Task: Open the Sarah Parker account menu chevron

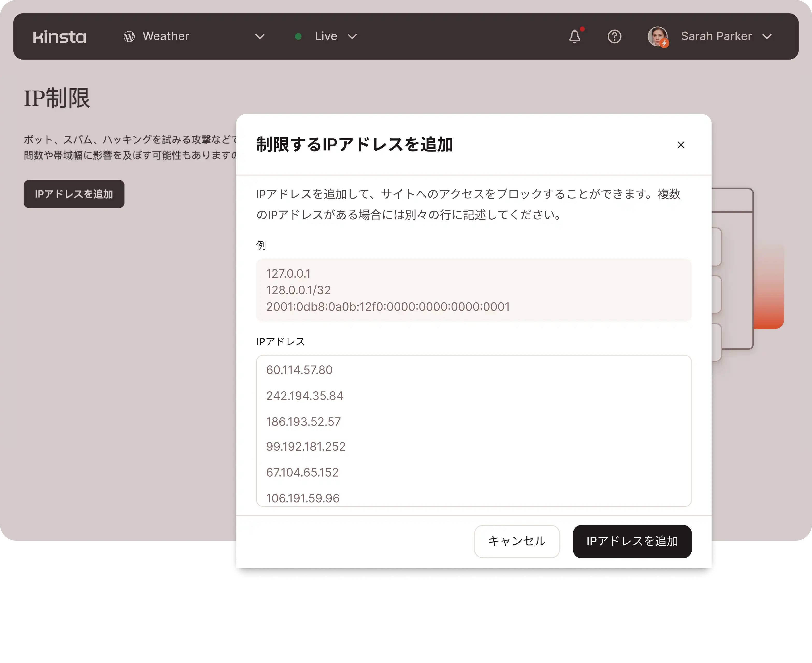Action: point(767,37)
